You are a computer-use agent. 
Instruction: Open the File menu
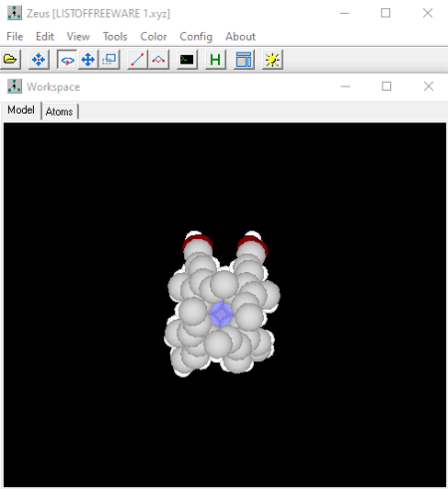pos(15,37)
